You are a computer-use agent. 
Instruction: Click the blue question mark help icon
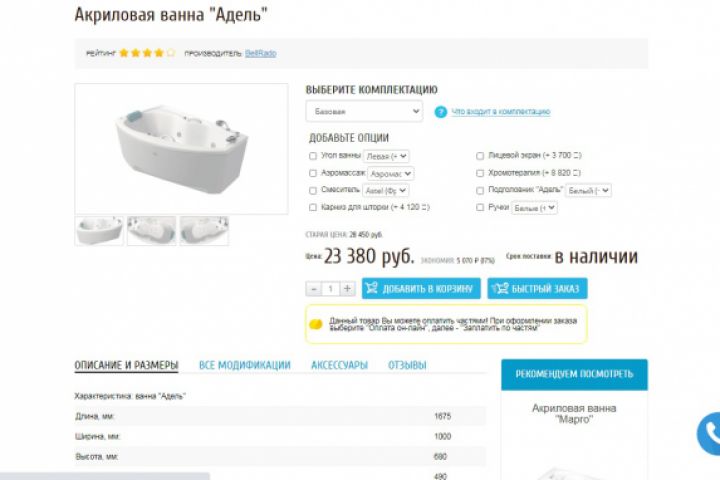[440, 112]
